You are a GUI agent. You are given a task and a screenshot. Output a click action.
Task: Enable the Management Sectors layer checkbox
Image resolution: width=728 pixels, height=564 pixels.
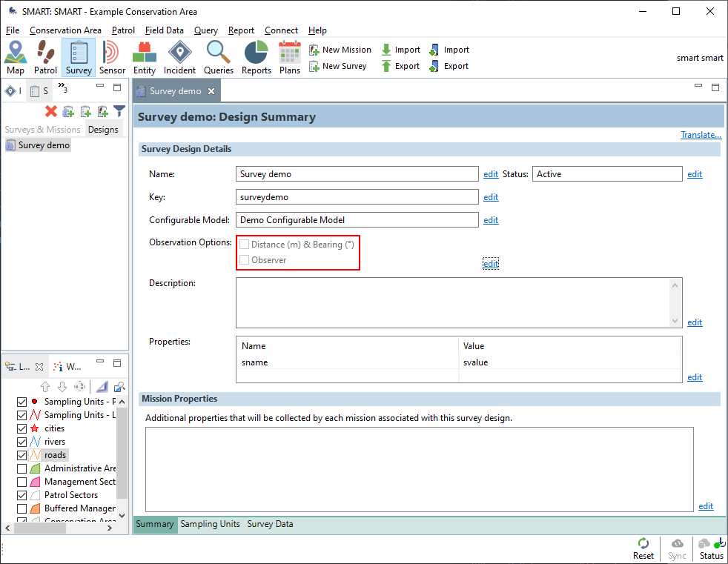click(x=21, y=482)
